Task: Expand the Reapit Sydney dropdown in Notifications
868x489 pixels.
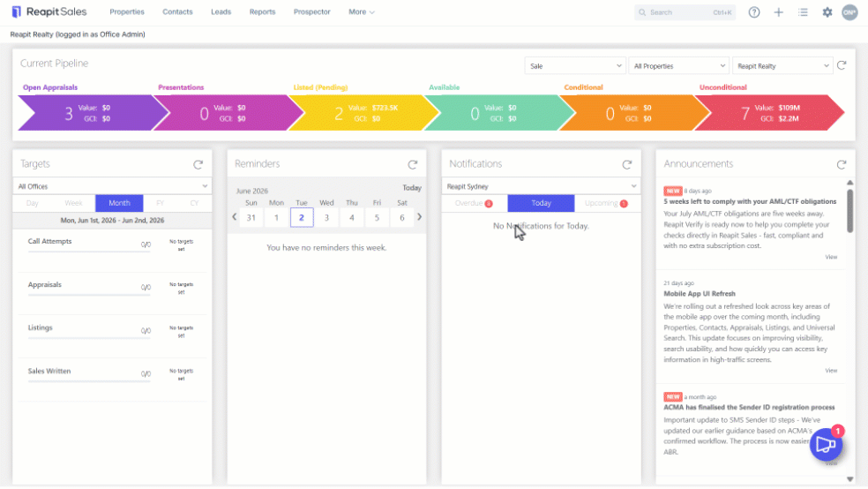Action: point(541,186)
